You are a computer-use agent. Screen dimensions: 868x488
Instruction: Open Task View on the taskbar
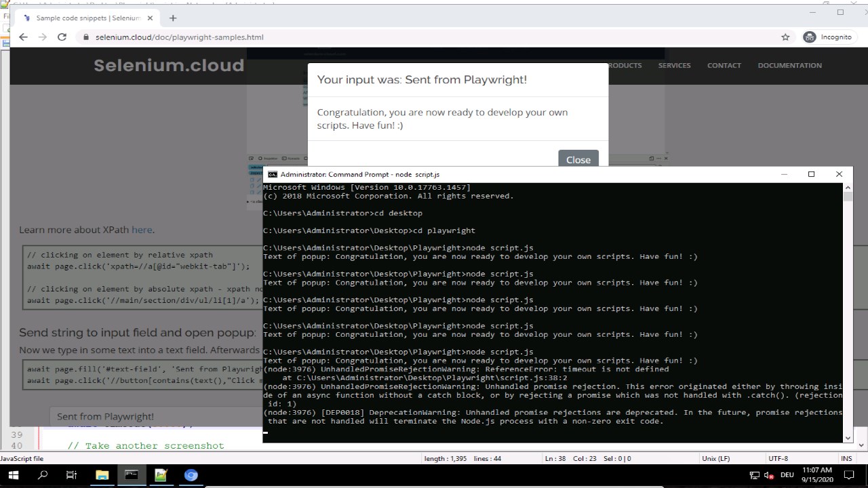pos(72,475)
